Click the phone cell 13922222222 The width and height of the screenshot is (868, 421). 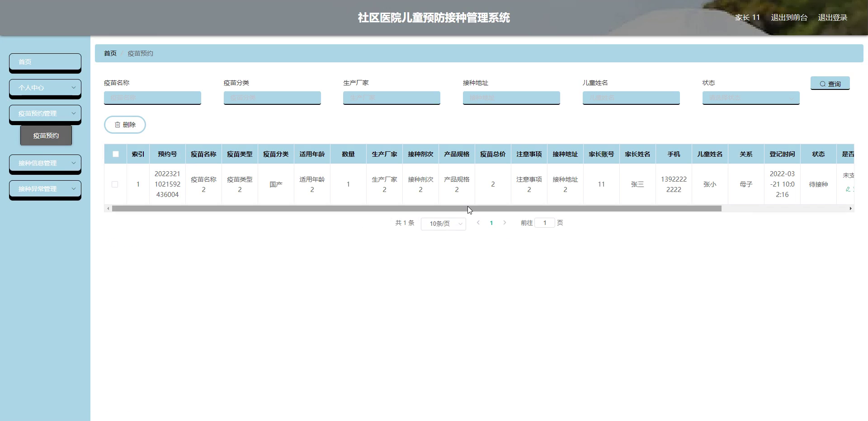(x=674, y=184)
